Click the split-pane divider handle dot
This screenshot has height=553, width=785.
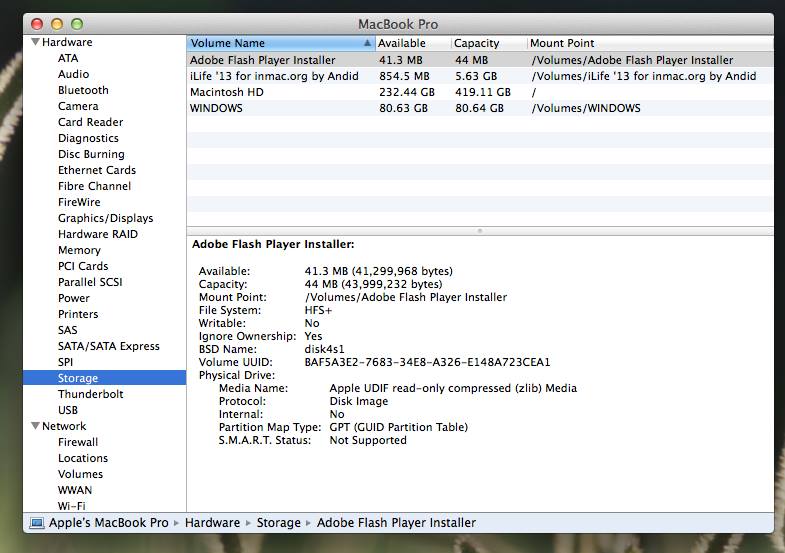(480, 231)
